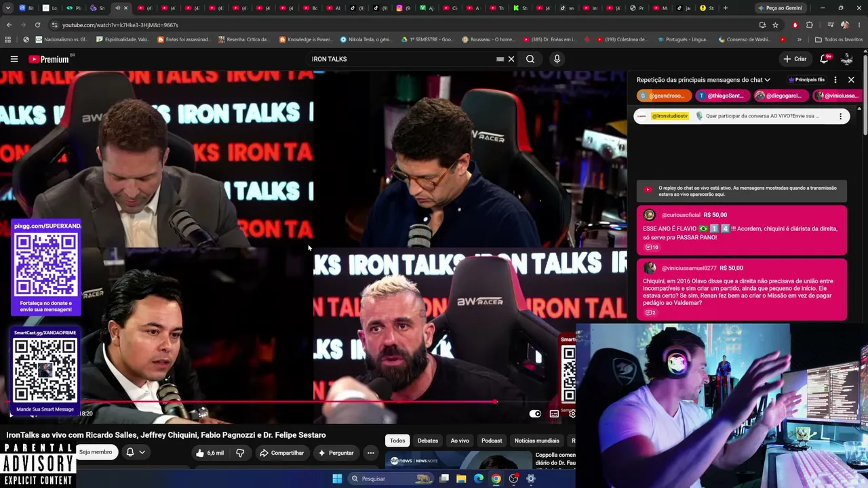Open File Explorer from the taskbar

(x=461, y=479)
